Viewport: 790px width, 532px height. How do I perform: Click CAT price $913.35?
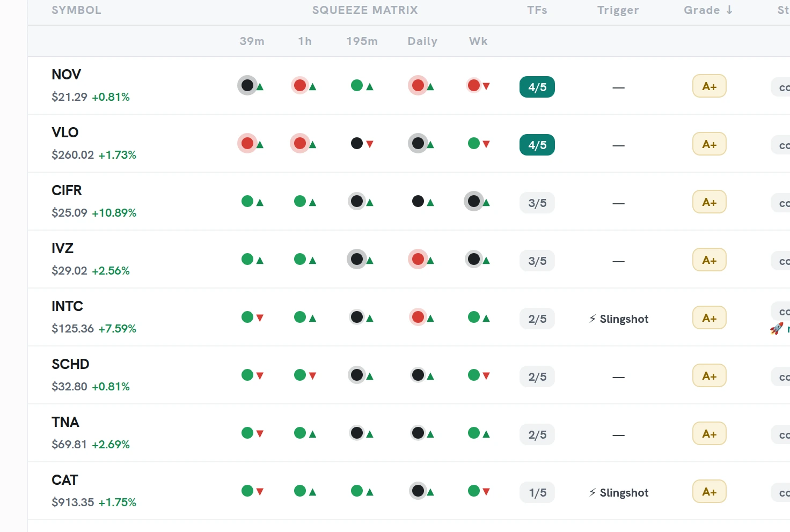click(x=72, y=503)
